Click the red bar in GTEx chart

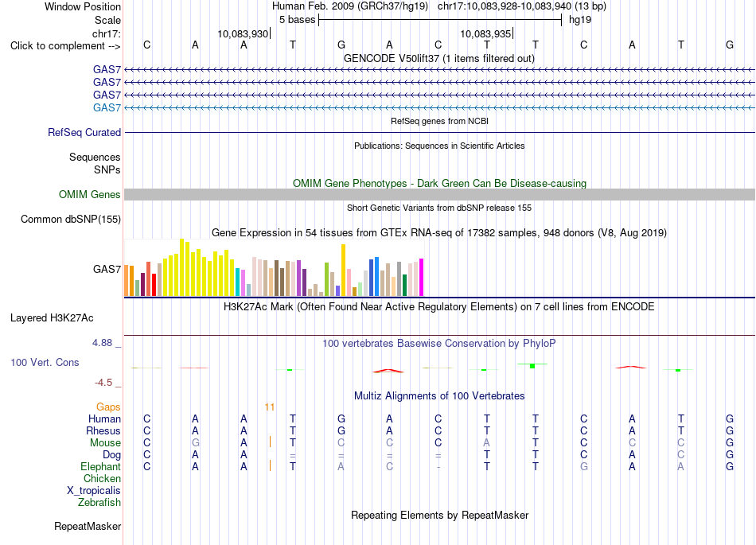click(154, 285)
